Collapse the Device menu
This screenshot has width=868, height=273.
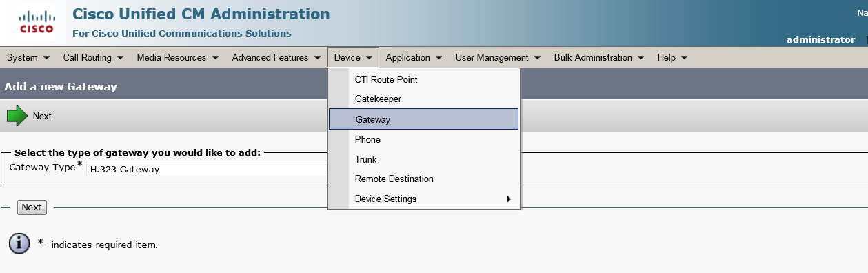(x=353, y=58)
